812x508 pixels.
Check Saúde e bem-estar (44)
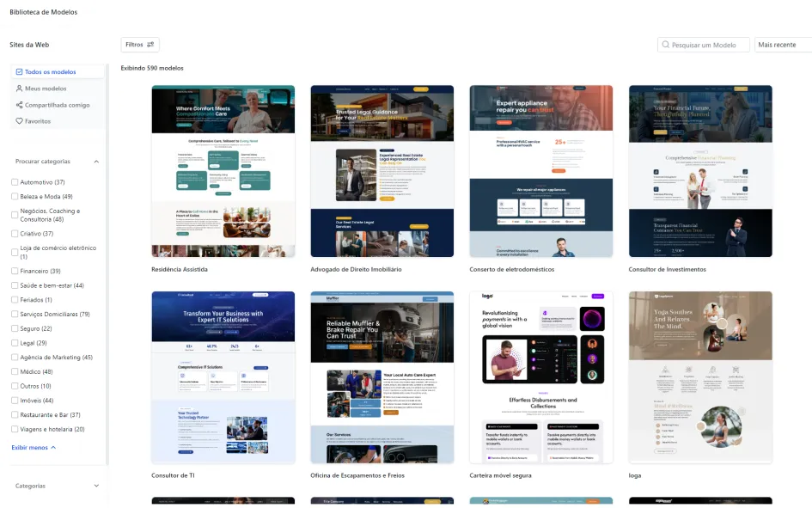click(15, 285)
